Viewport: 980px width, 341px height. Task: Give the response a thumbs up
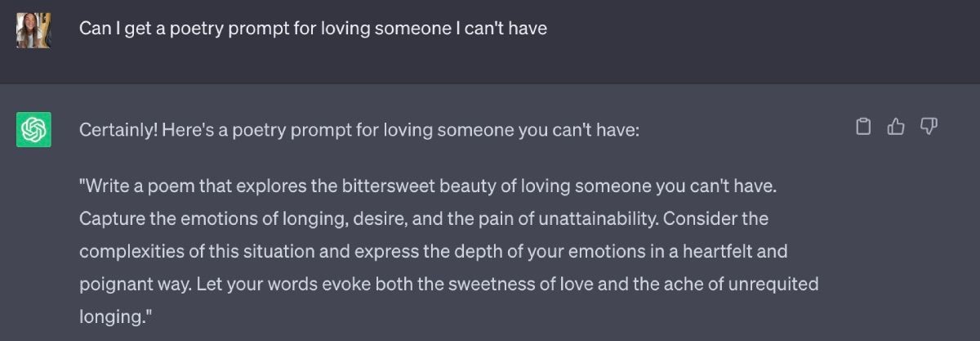tap(896, 127)
